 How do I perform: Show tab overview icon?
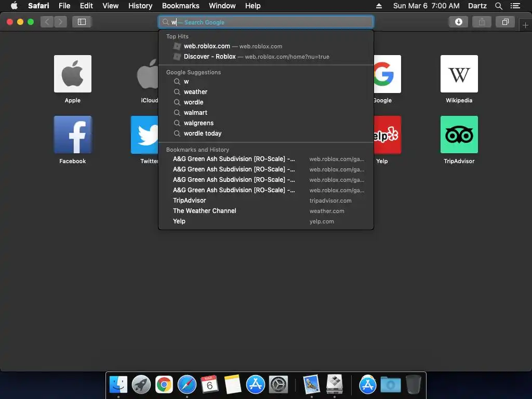tap(505, 22)
